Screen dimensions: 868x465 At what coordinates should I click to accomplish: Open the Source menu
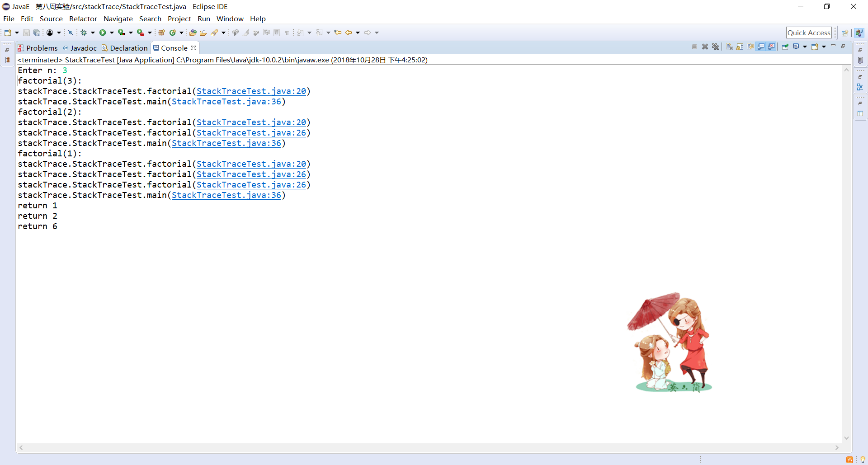tap(51, 19)
